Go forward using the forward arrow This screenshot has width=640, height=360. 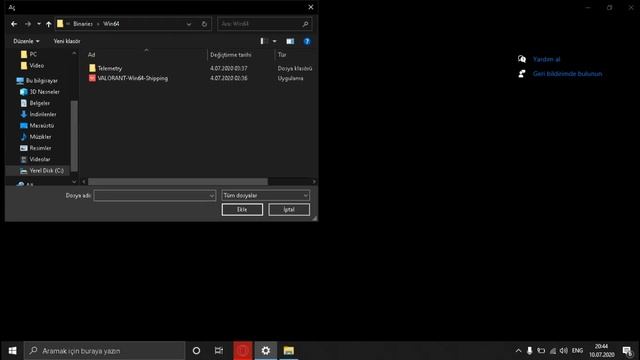[x=28, y=24]
